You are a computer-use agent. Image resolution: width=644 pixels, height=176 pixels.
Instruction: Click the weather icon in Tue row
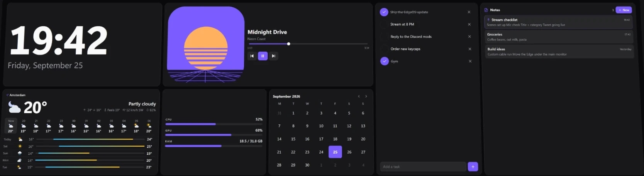pos(19,167)
